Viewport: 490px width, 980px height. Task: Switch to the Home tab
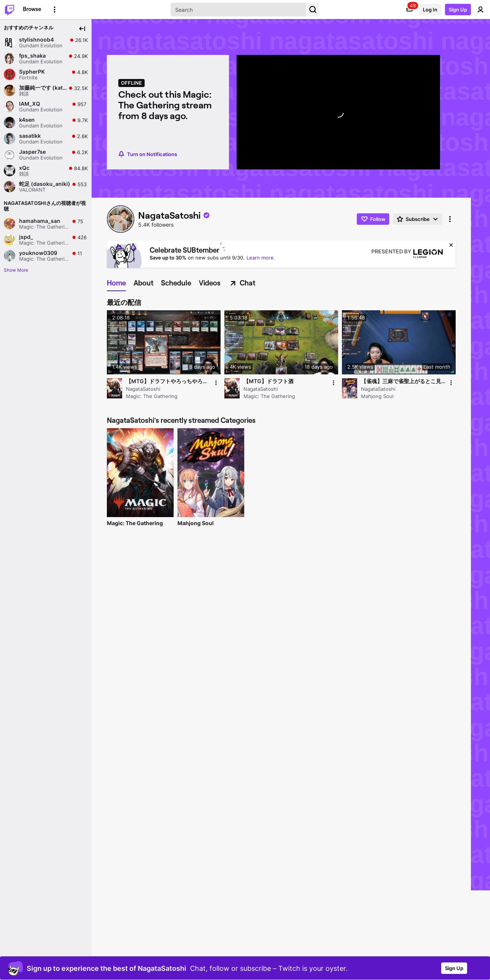pos(116,283)
